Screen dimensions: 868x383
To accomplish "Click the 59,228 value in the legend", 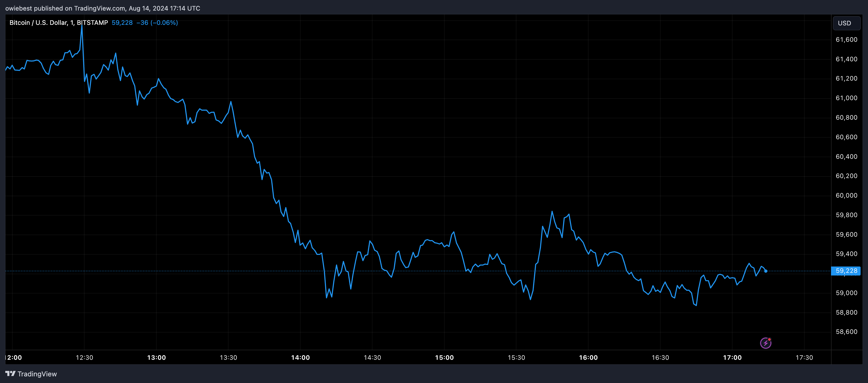I will [x=122, y=22].
